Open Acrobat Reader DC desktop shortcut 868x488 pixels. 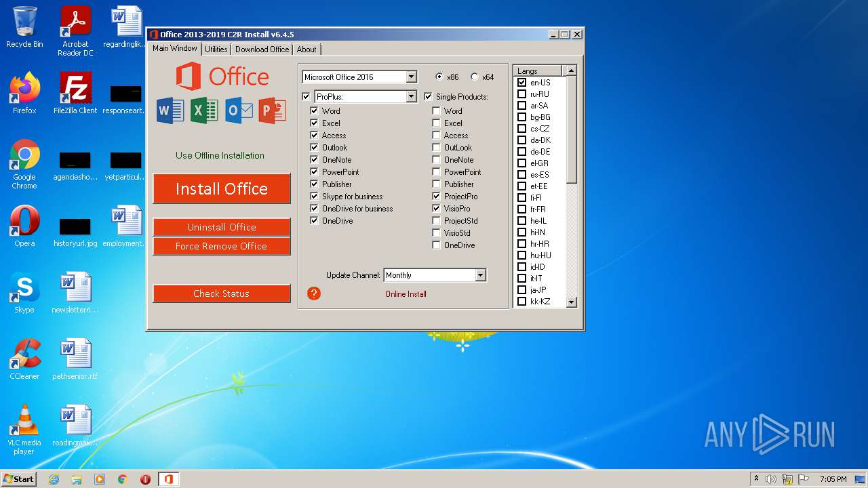point(75,31)
